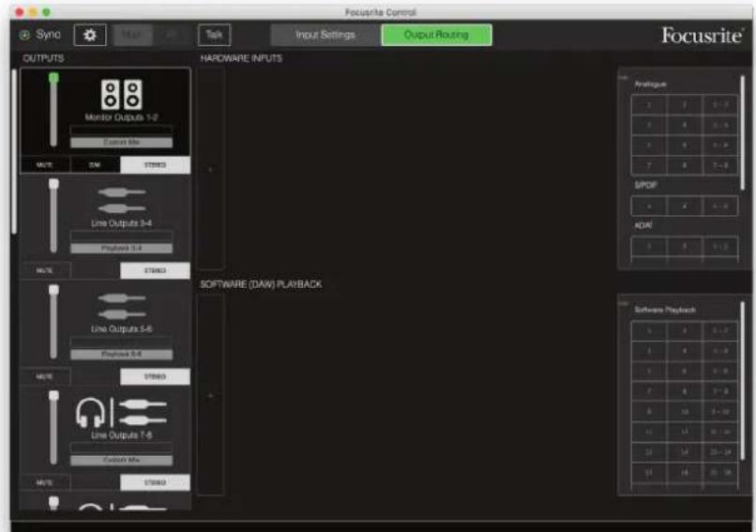This screenshot has height=532, width=756.
Task: Mute Line Outputs 3-4
Action: coord(45,270)
